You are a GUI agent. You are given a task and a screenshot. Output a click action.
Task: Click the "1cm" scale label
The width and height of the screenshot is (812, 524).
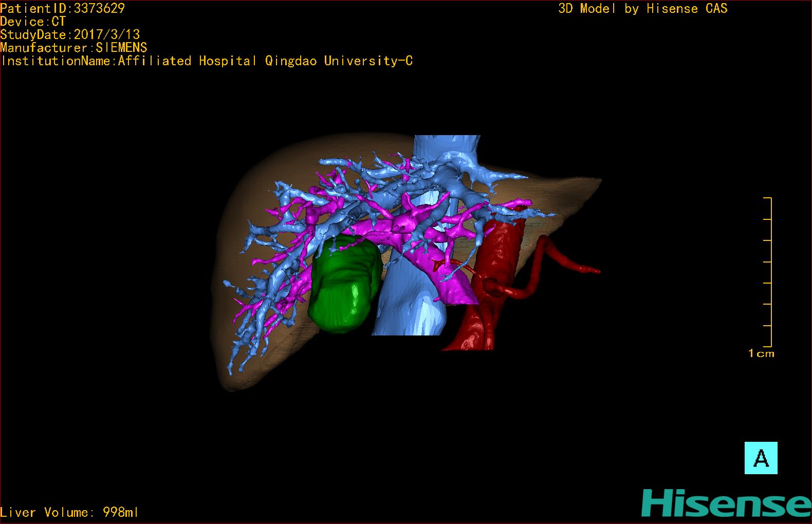[x=761, y=353]
